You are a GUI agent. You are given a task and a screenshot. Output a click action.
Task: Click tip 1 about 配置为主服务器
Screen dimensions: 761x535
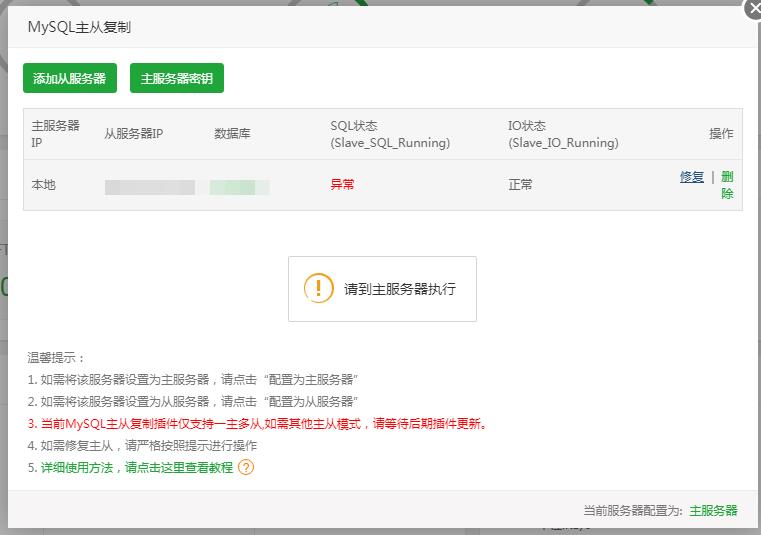click(x=193, y=379)
